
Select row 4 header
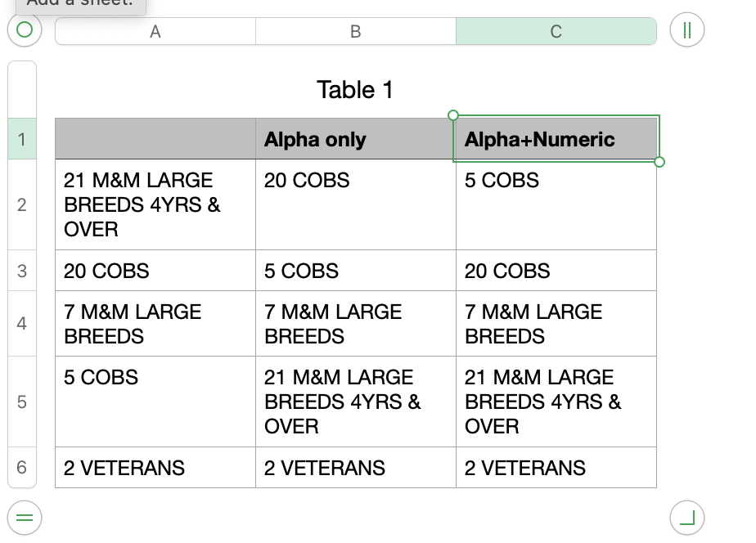pos(22,323)
